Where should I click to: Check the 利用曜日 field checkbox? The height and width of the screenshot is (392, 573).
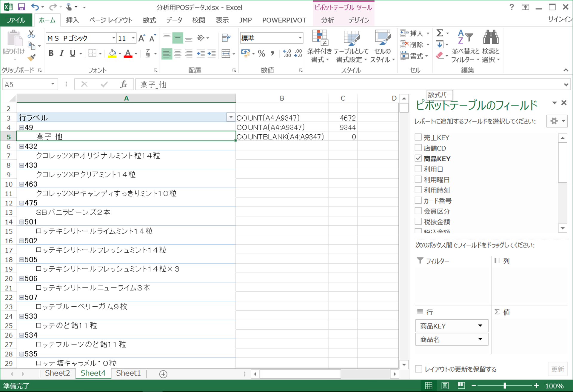tap(418, 179)
